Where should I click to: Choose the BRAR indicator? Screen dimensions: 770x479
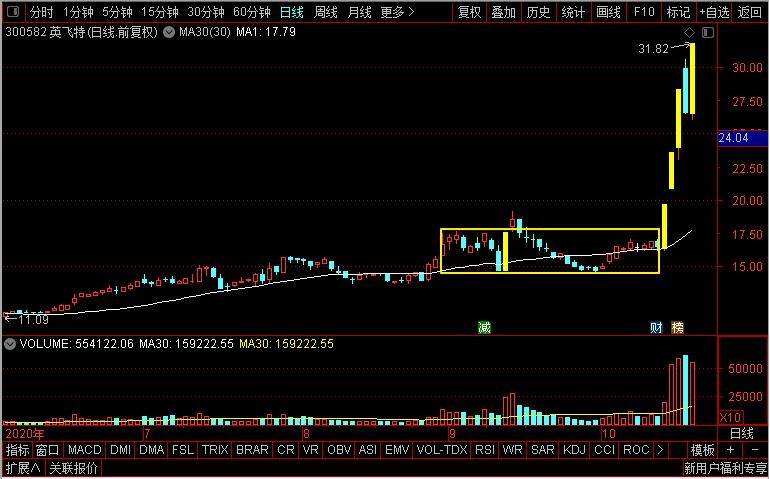[x=252, y=450]
